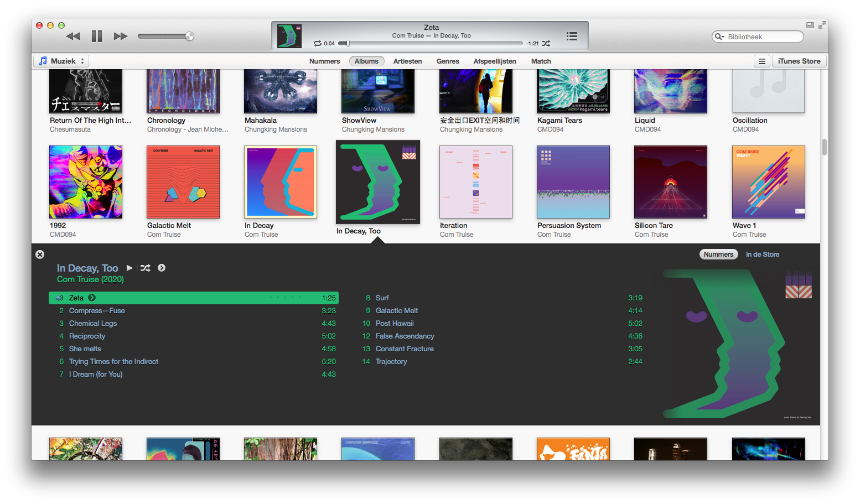Screen dimensions: 860x504
Task: Skip forward to the next track
Action: point(121,37)
